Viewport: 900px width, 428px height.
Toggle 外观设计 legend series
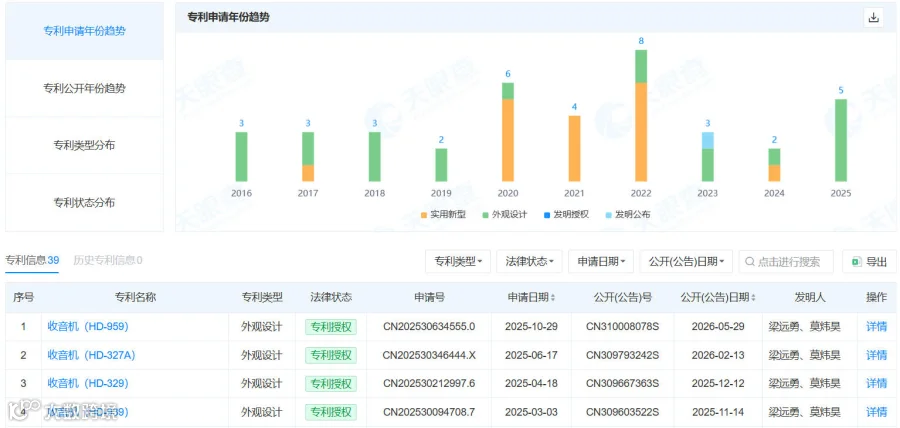click(x=504, y=215)
